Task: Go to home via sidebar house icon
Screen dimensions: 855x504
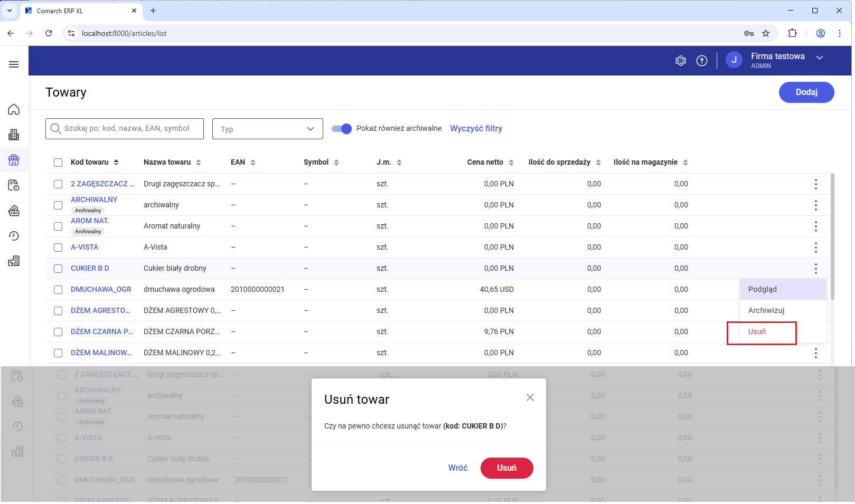Action: [14, 109]
